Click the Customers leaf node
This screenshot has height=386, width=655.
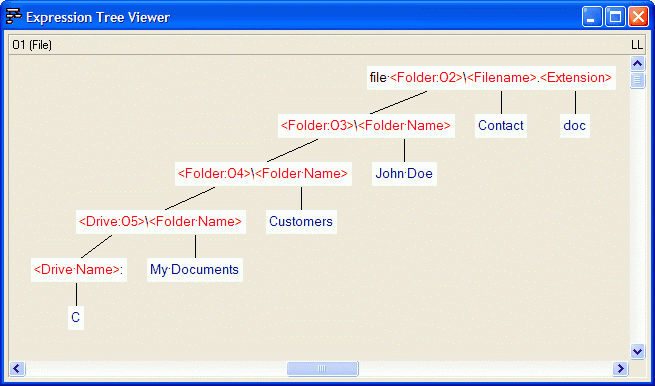coord(301,222)
